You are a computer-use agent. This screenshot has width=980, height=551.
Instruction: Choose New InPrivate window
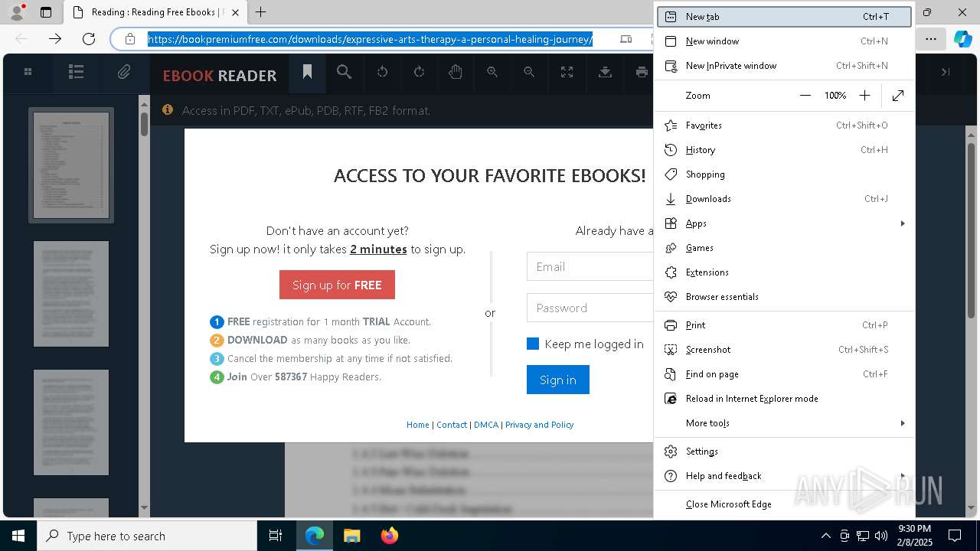[x=785, y=66]
